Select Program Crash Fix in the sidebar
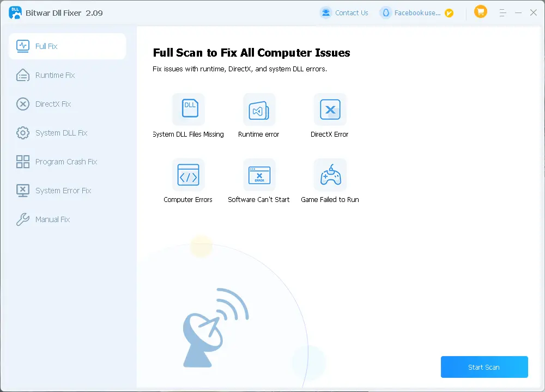Image resolution: width=545 pixels, height=392 pixels. point(65,162)
